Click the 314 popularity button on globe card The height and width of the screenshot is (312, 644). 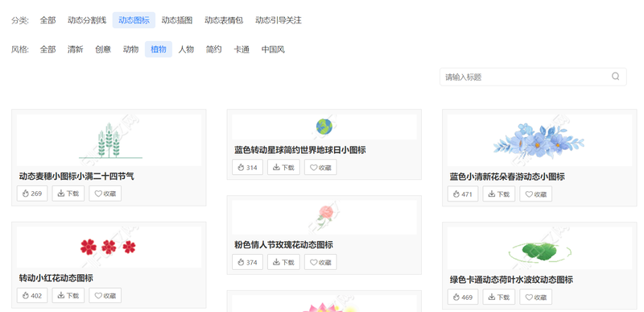(247, 168)
